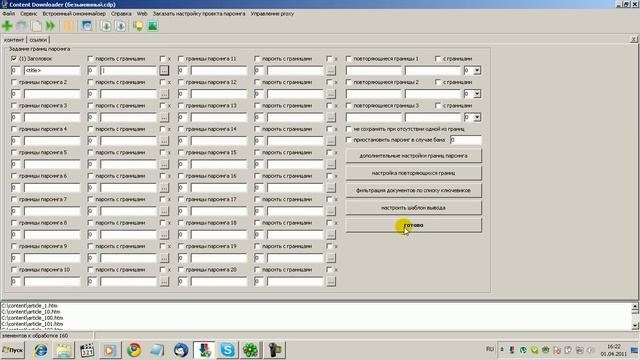Open Управление proxy menu
Image resolution: width=640 pixels, height=360 pixels.
tap(272, 13)
